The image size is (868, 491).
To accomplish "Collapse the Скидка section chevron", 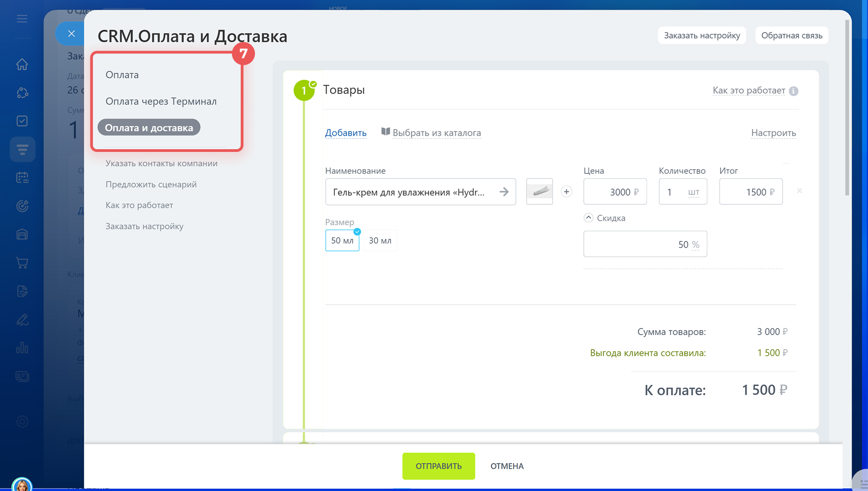I will click(588, 217).
